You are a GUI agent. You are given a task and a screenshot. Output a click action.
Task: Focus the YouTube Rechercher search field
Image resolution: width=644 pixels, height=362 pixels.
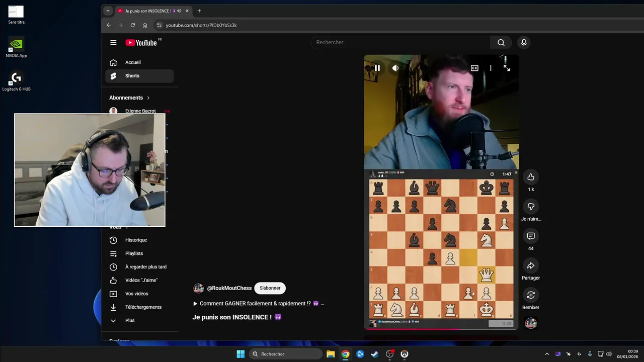tap(400, 42)
